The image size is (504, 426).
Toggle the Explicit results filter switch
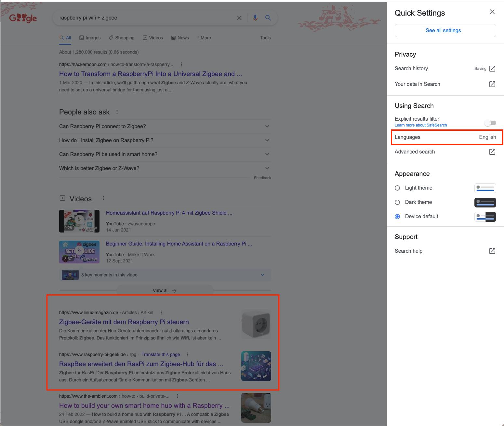click(490, 123)
